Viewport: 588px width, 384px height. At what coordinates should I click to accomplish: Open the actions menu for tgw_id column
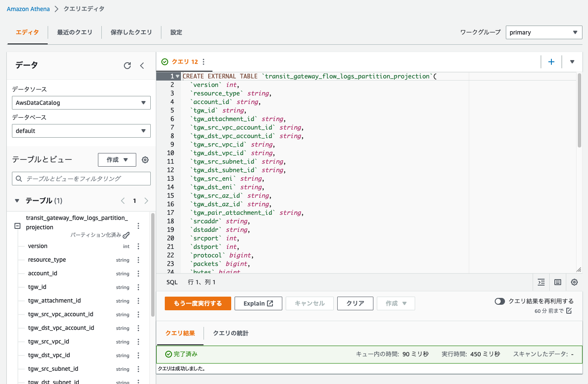pos(138,287)
